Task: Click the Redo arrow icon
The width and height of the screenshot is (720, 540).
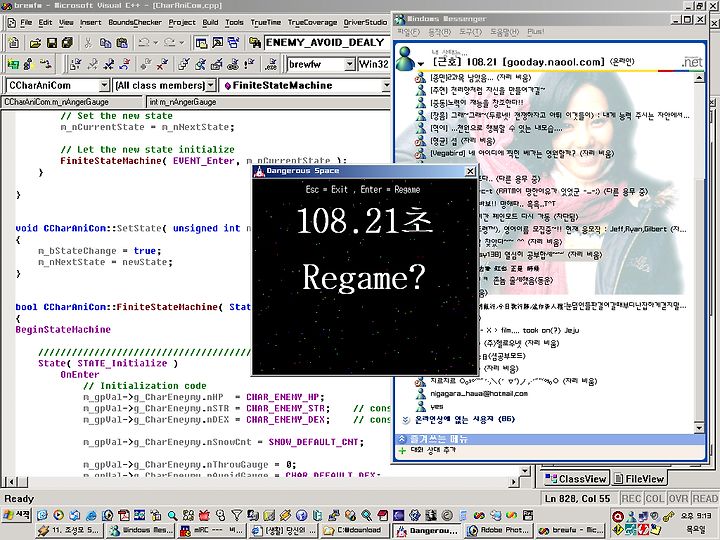Action: (x=169, y=43)
